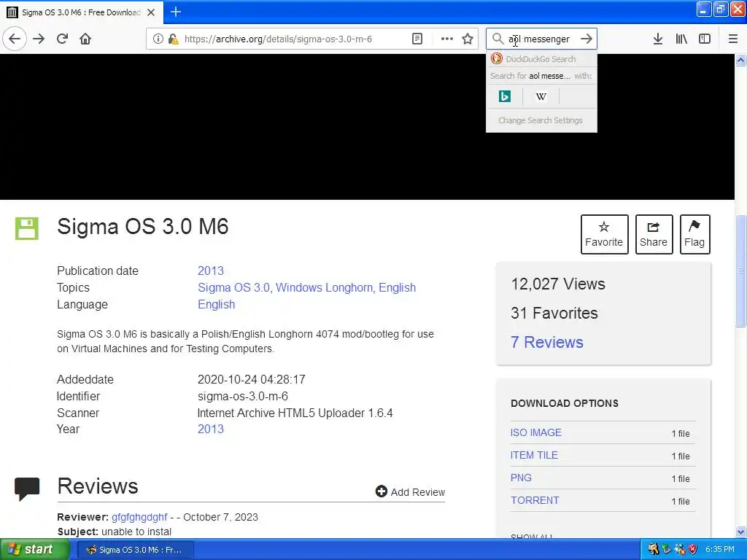Open the PNG download option
The width and height of the screenshot is (747, 560).
(521, 478)
